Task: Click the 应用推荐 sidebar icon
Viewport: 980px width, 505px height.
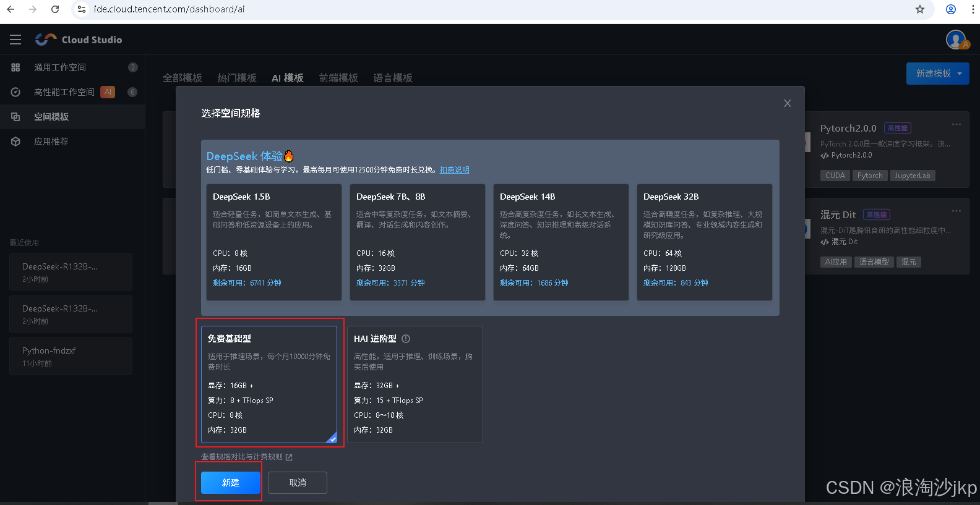Action: coord(15,142)
